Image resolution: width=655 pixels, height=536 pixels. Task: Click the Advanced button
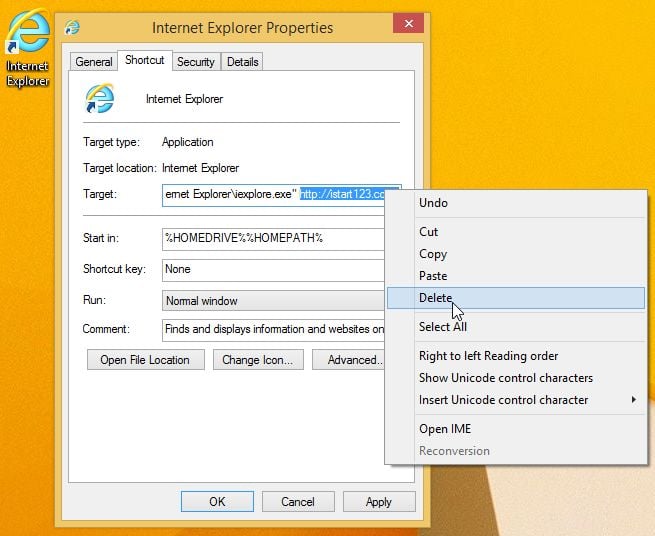click(x=348, y=360)
